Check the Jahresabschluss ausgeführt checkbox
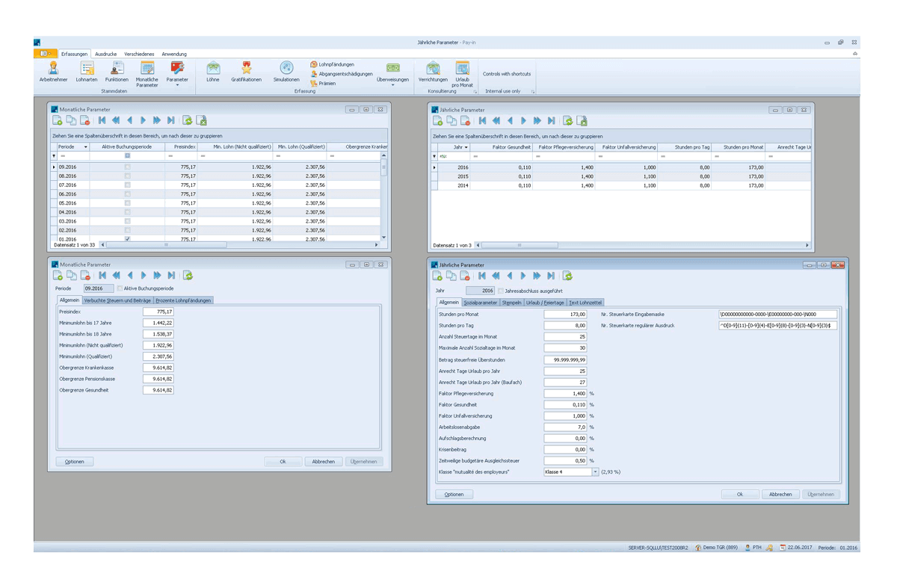Image resolution: width=897 pixels, height=588 pixels. tap(501, 291)
